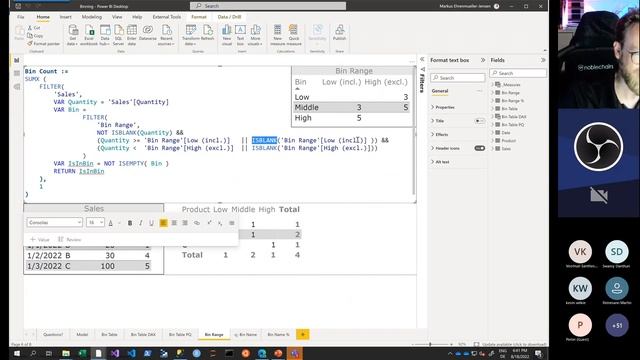Screen dimensions: 640x360
Task: Right align text in the text box toolbar
Action: pyautogui.click(x=185, y=223)
